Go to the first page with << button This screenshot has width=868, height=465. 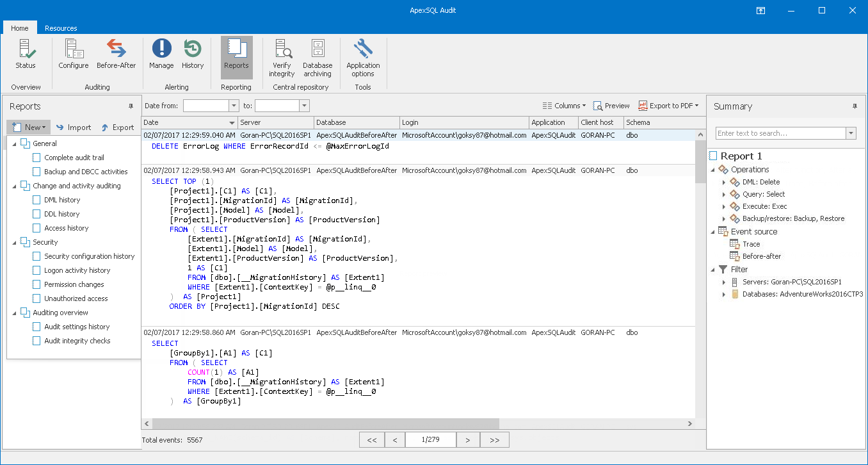[x=372, y=439]
